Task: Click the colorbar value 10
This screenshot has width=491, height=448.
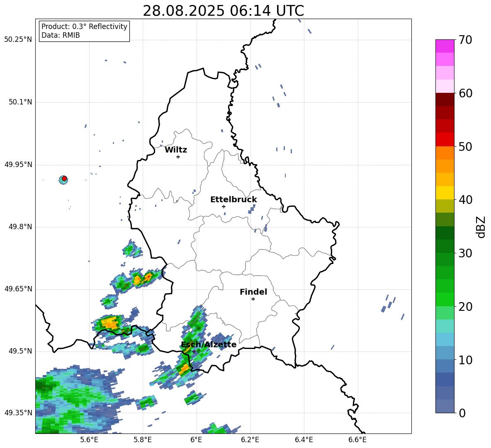Action: pyautogui.click(x=465, y=360)
